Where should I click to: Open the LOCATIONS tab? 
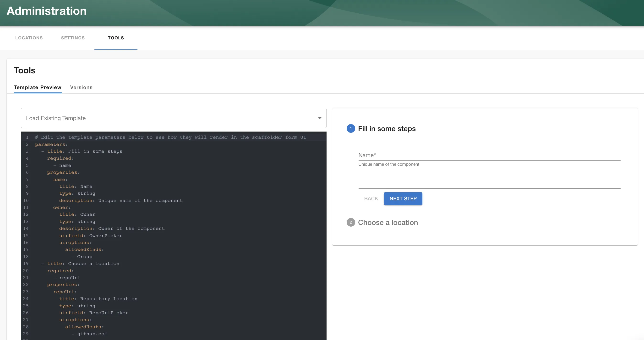pyautogui.click(x=29, y=38)
